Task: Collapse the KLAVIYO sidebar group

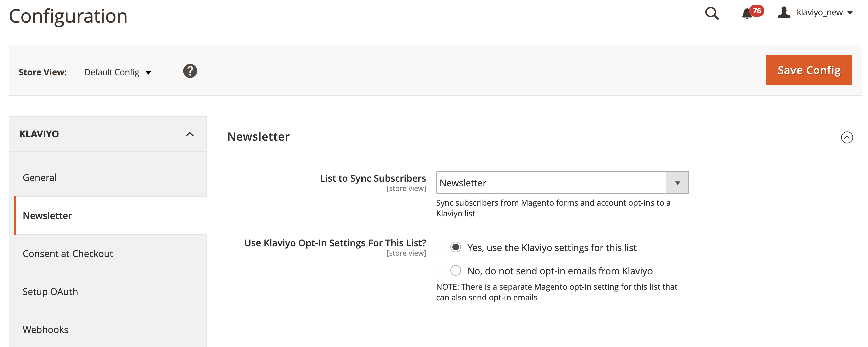Action: pyautogui.click(x=190, y=134)
